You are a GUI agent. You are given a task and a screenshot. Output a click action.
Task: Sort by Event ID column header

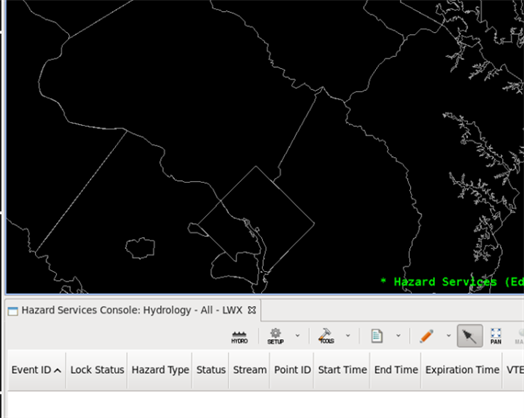pos(36,370)
